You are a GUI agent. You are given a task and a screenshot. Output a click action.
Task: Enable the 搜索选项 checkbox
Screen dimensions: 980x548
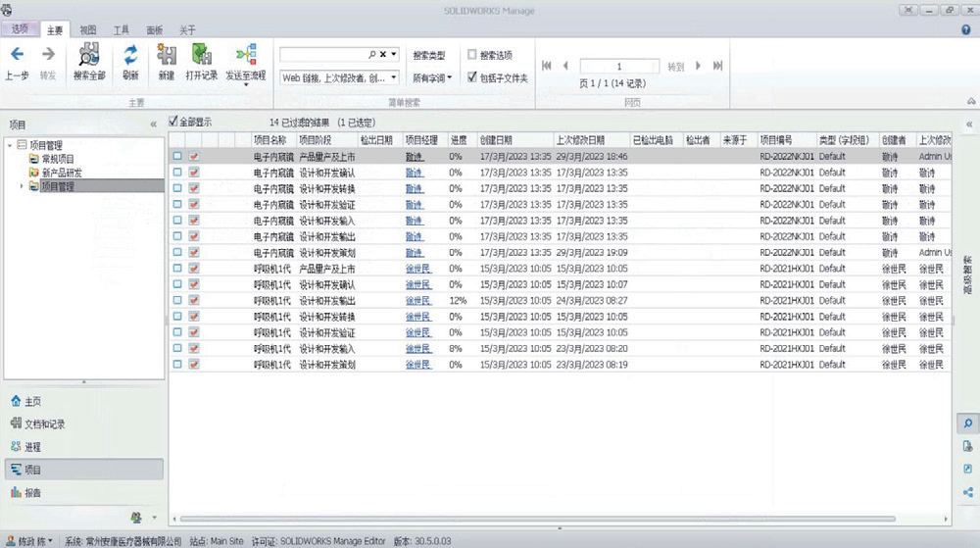472,56
